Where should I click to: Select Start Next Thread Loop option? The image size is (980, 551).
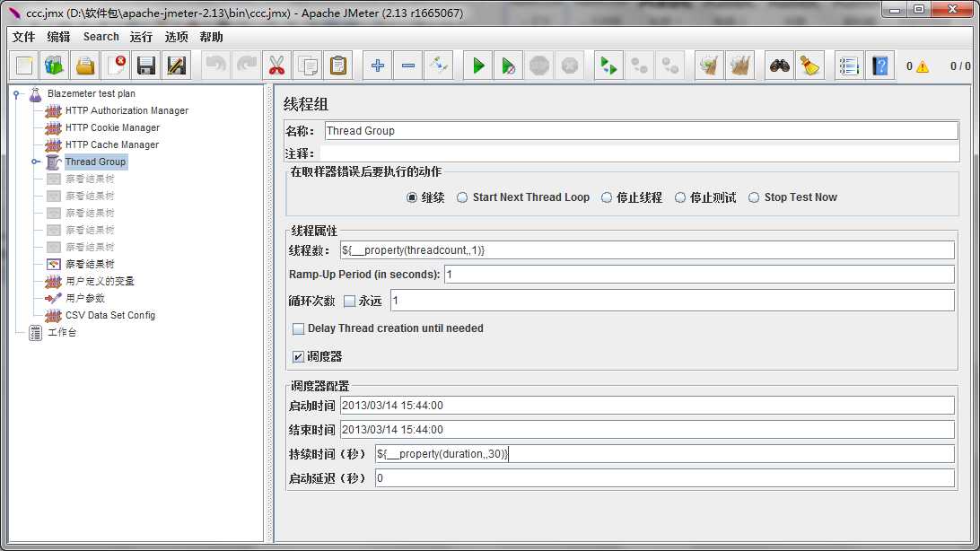point(462,197)
